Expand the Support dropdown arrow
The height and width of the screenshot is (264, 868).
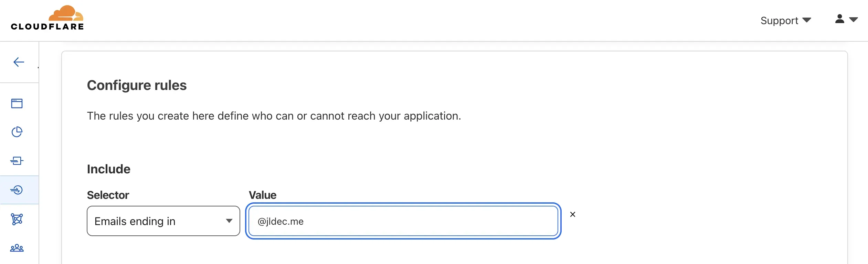(807, 21)
